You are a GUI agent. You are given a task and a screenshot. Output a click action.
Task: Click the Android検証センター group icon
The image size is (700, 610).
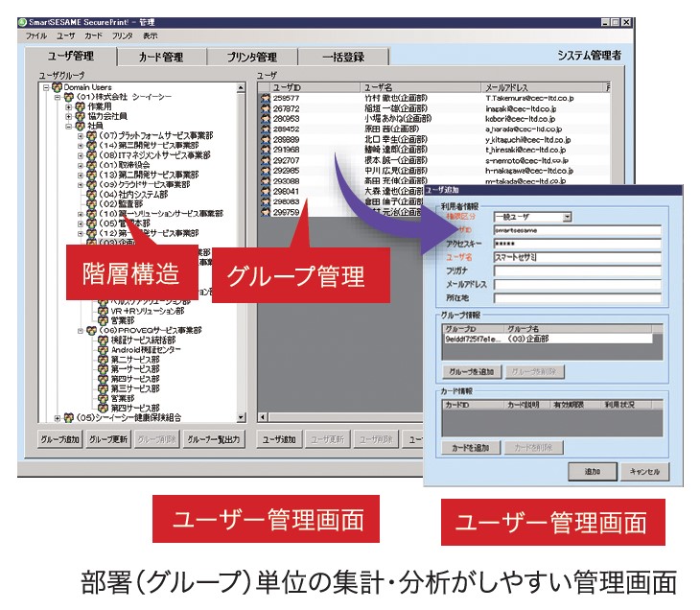pyautogui.click(x=104, y=350)
